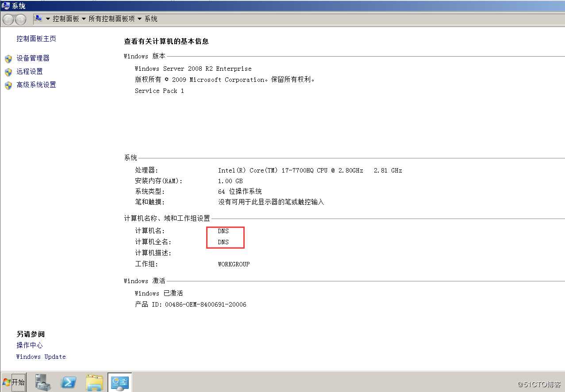
Task: Open Server Manager from taskbar
Action: pyautogui.click(x=43, y=382)
